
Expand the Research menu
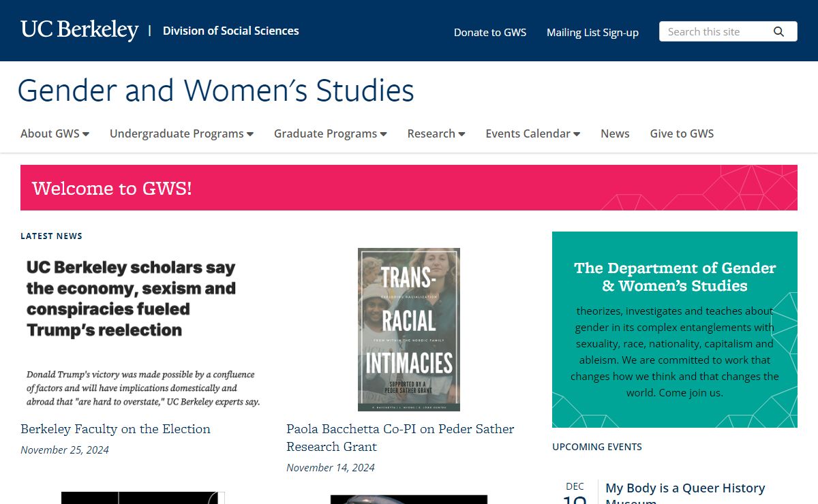click(436, 133)
